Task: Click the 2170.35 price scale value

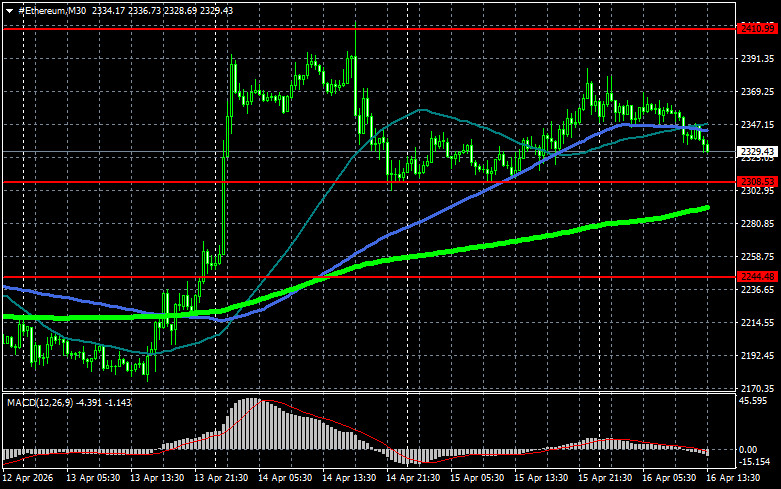Action: 758,388
